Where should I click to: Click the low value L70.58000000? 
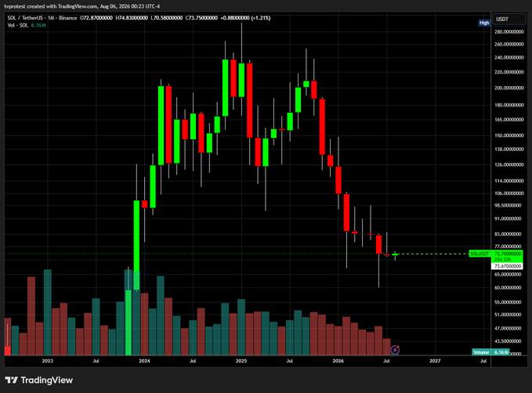(x=167, y=18)
